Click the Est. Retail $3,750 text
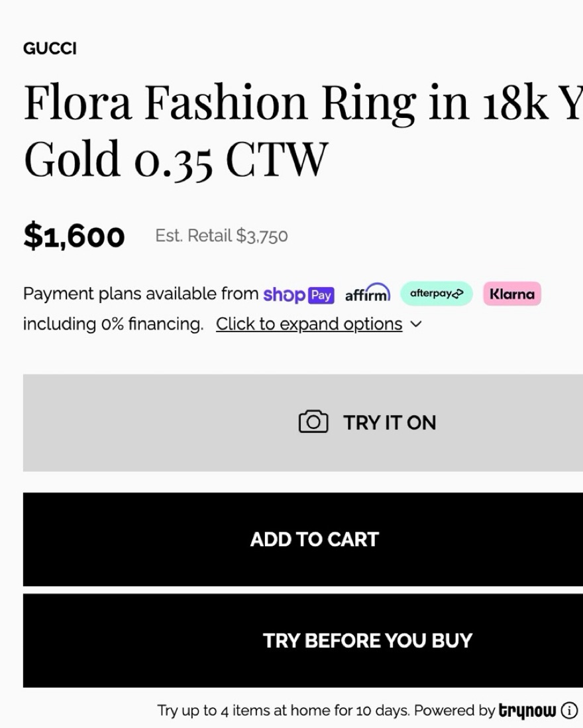The width and height of the screenshot is (583, 728). (221, 236)
